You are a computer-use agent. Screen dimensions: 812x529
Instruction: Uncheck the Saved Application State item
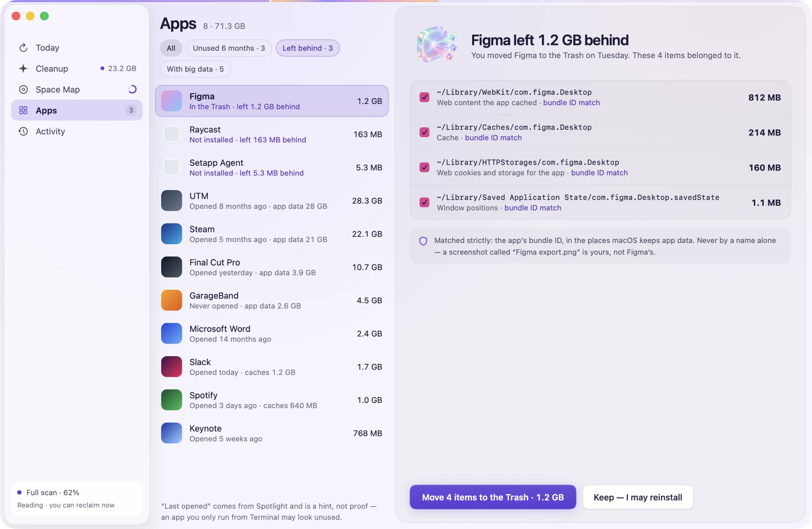click(424, 202)
